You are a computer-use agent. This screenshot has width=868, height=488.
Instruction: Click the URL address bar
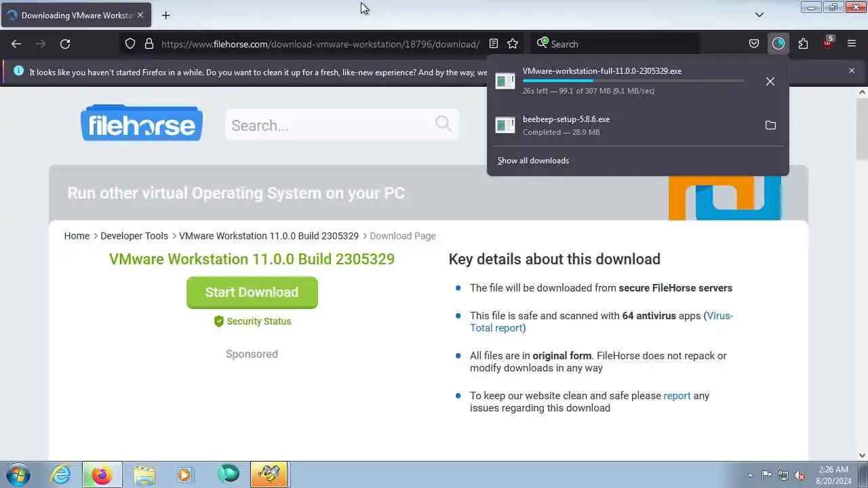320,43
